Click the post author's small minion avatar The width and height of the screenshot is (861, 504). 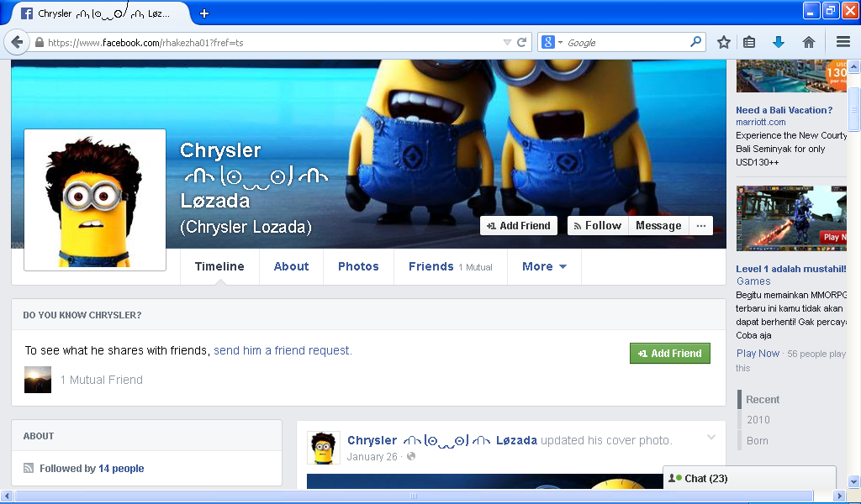pos(324,448)
